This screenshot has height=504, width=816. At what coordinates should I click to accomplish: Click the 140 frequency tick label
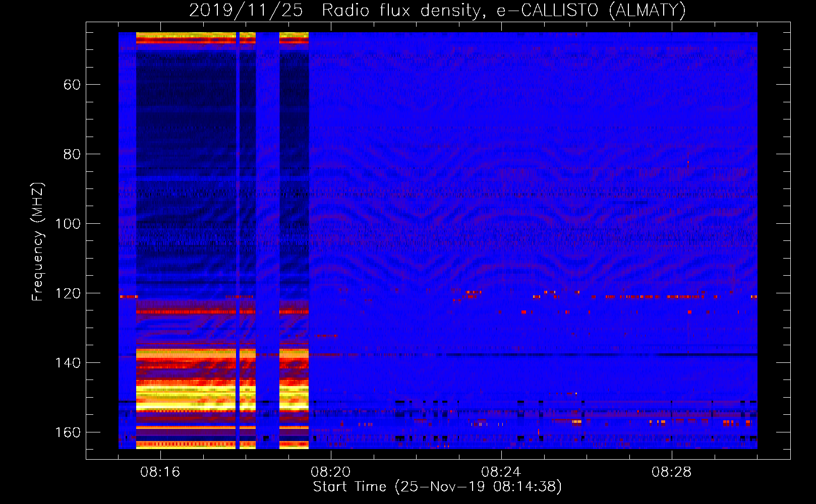click(x=68, y=363)
